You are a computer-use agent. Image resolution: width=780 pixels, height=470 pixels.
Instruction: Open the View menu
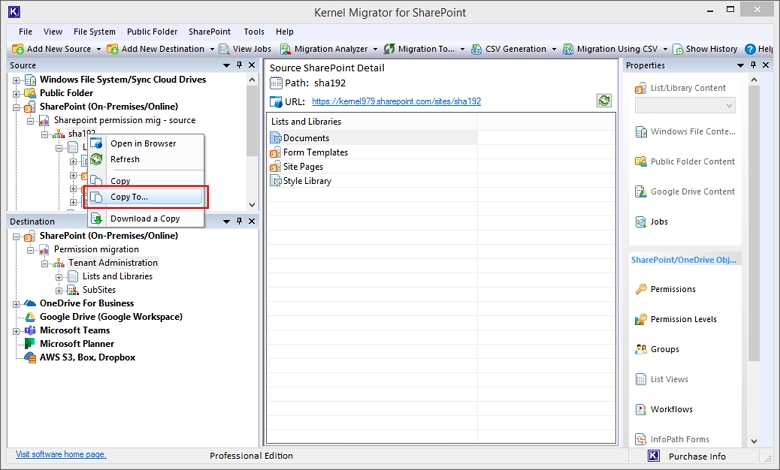(x=53, y=31)
